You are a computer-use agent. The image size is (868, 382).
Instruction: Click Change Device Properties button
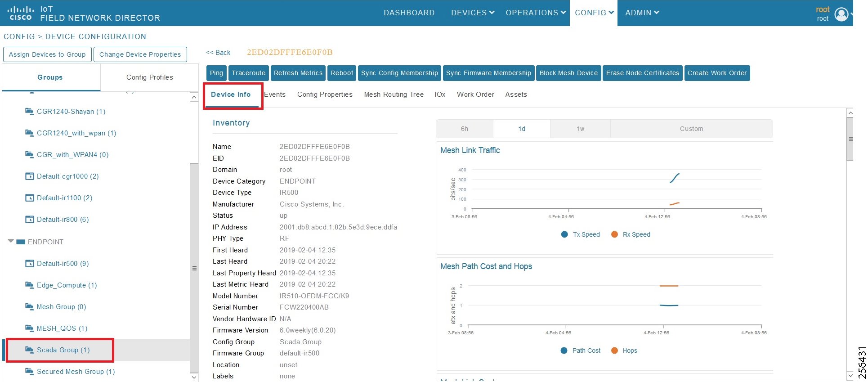coord(140,54)
